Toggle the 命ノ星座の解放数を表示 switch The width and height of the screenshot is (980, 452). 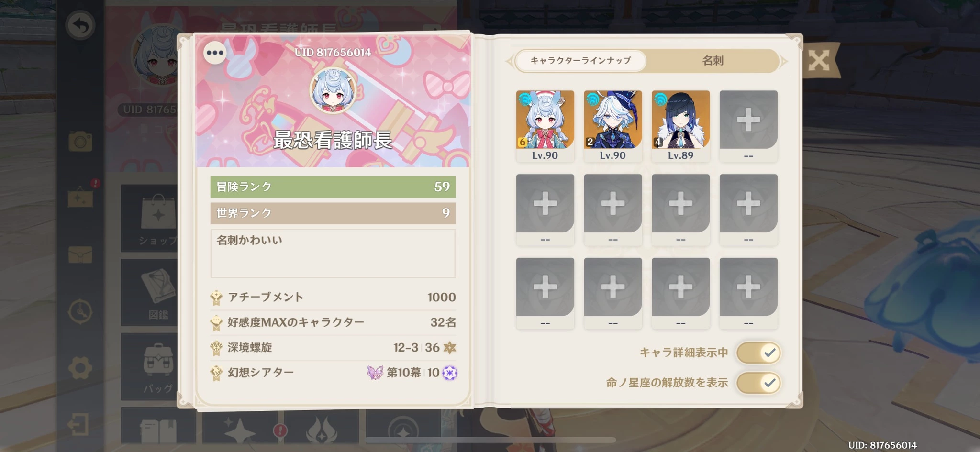pos(758,383)
